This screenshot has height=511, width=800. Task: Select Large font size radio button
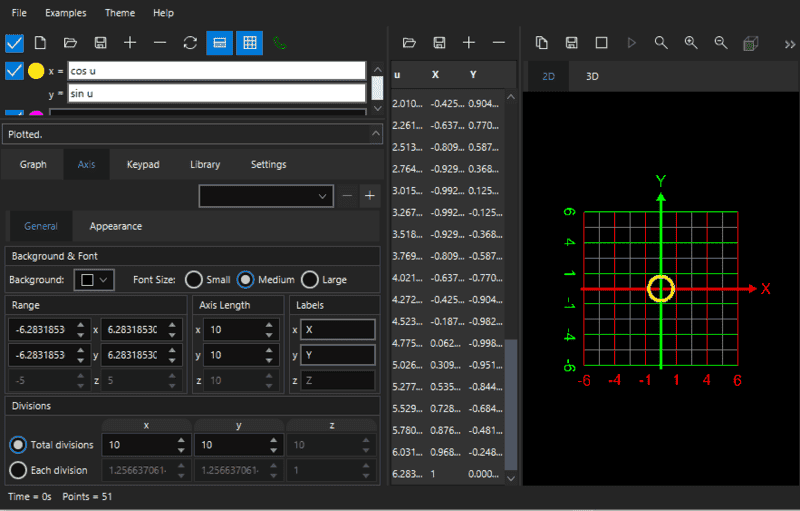tap(310, 280)
